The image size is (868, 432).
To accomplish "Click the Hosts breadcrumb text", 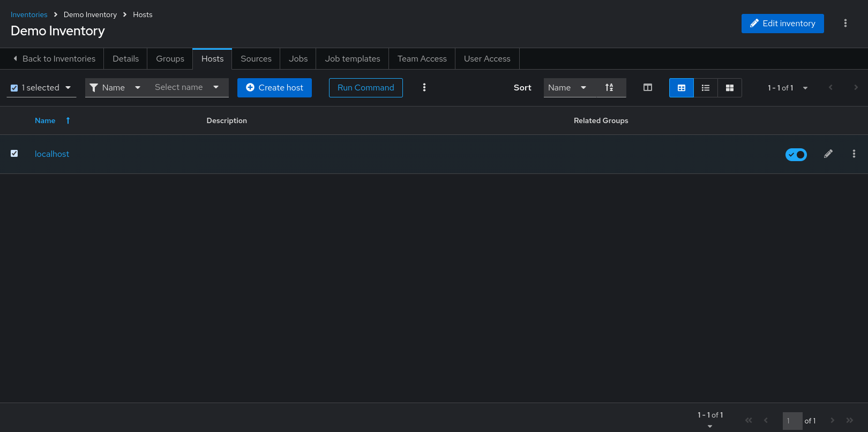I will (x=143, y=14).
